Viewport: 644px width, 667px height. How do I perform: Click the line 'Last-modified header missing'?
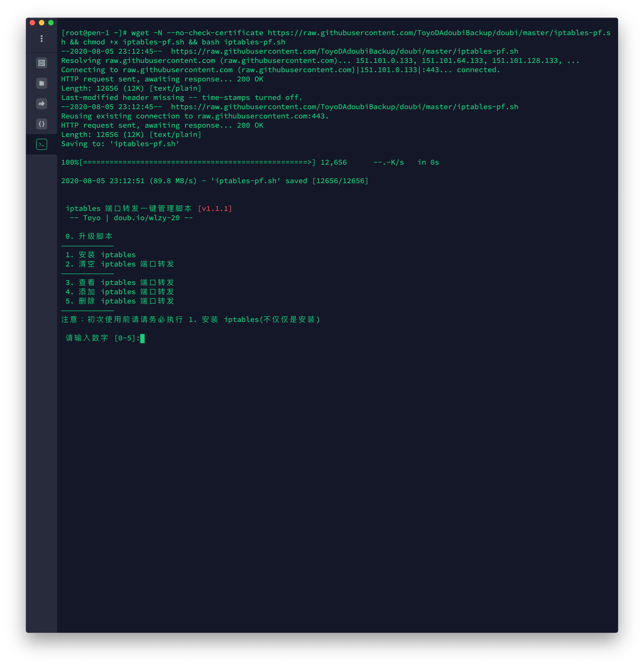point(182,98)
